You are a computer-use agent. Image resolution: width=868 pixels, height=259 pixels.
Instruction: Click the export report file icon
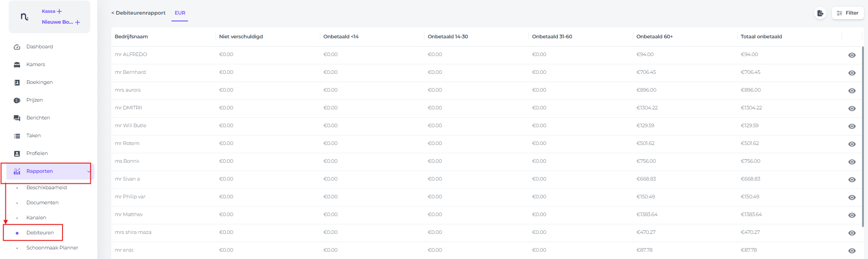coord(820,13)
